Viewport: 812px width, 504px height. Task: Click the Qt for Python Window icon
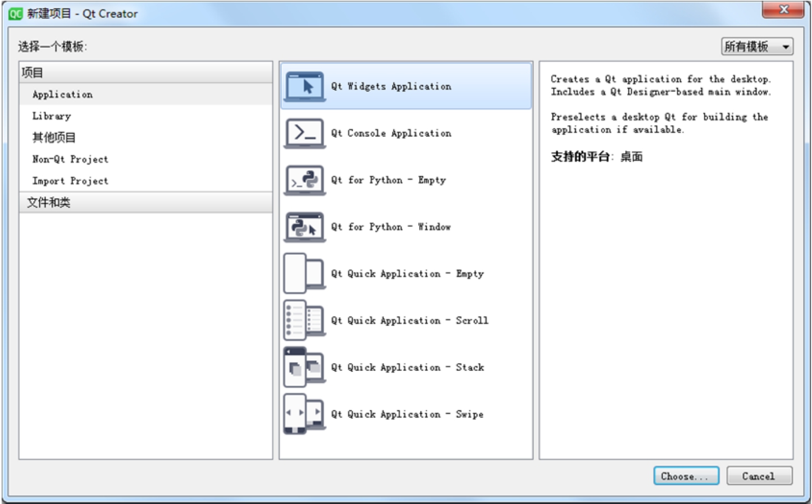[304, 227]
